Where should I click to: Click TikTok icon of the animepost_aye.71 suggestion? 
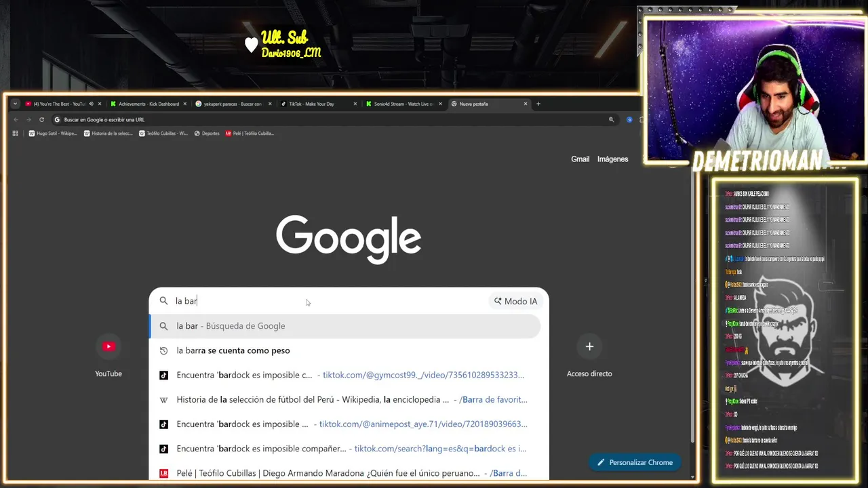163,424
